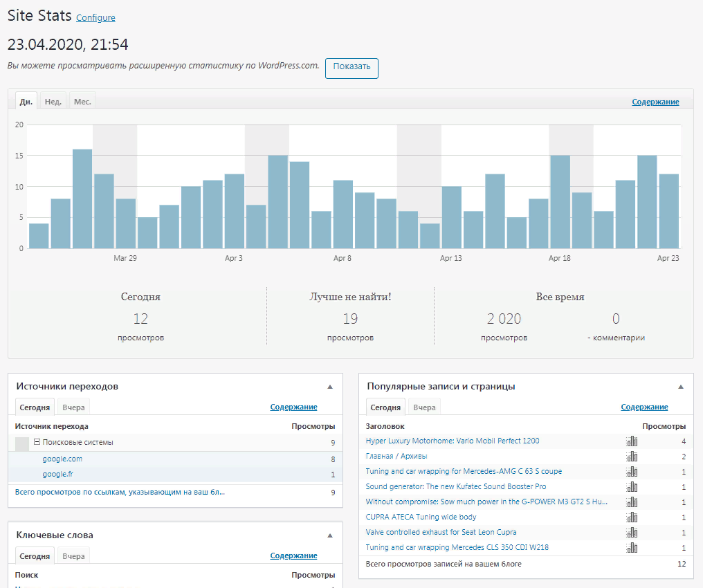Click stats chart icon for Главная / Архивы row
The image size is (703, 588).
pyautogui.click(x=632, y=457)
